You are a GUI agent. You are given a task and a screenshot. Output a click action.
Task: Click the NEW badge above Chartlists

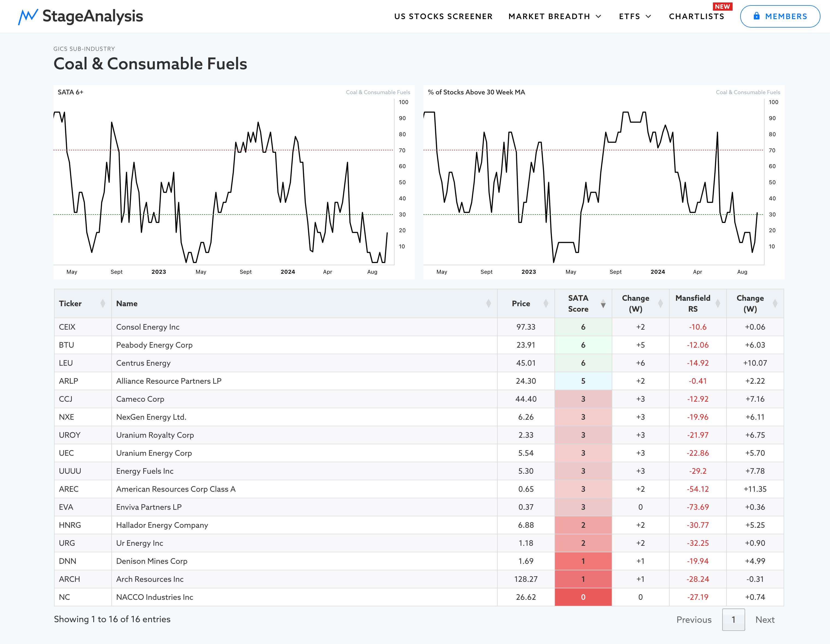(x=722, y=7)
